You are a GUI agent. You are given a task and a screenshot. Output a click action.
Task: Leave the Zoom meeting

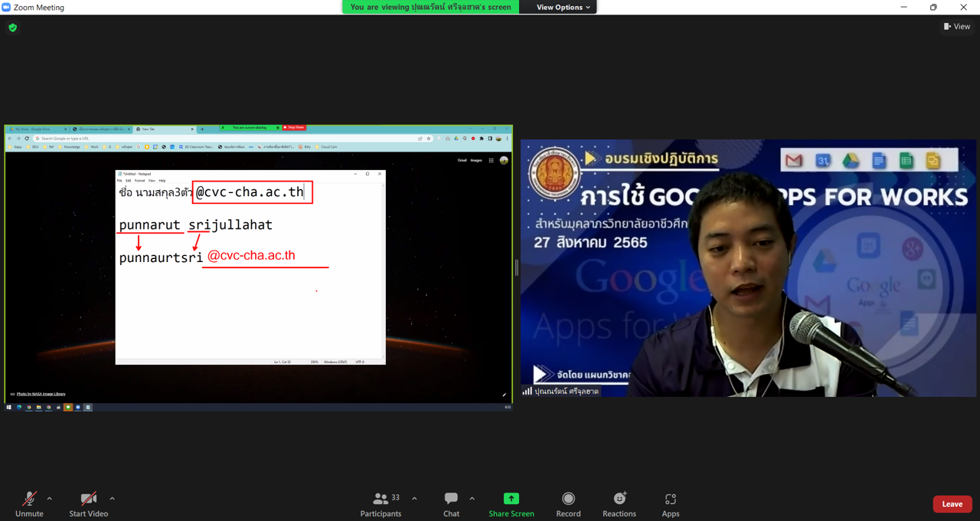[952, 504]
